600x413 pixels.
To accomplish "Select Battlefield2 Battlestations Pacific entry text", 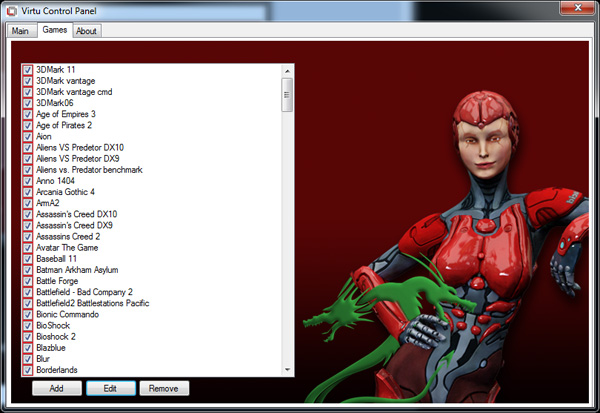I will [93, 303].
